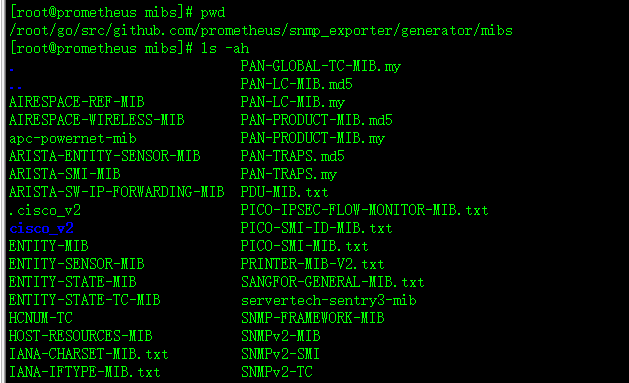Click the AIRESPACE-WIRELESS-MIB listing
Image resolution: width=629 pixels, height=383 pixels.
(x=97, y=120)
